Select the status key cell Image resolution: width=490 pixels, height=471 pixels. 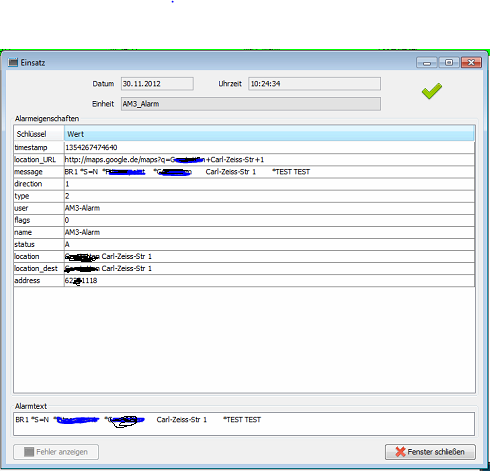coord(39,244)
